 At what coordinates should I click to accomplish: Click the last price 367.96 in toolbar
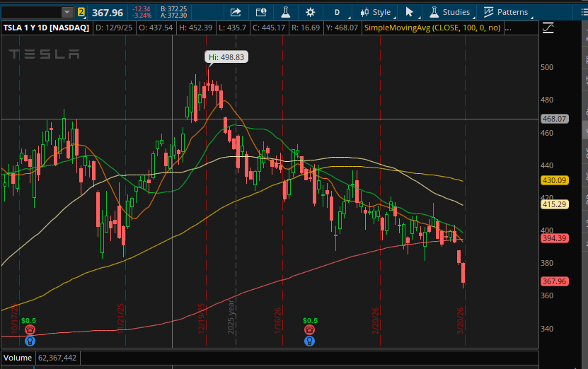[x=108, y=13]
